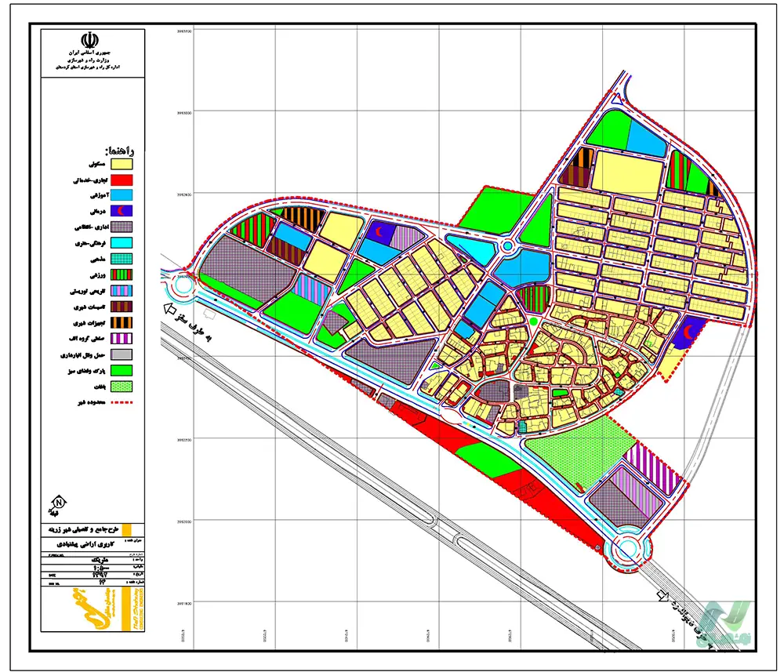This screenshot has height=672, width=784.
Task: Select the solid red commercial legend swatch
Action: point(122,180)
